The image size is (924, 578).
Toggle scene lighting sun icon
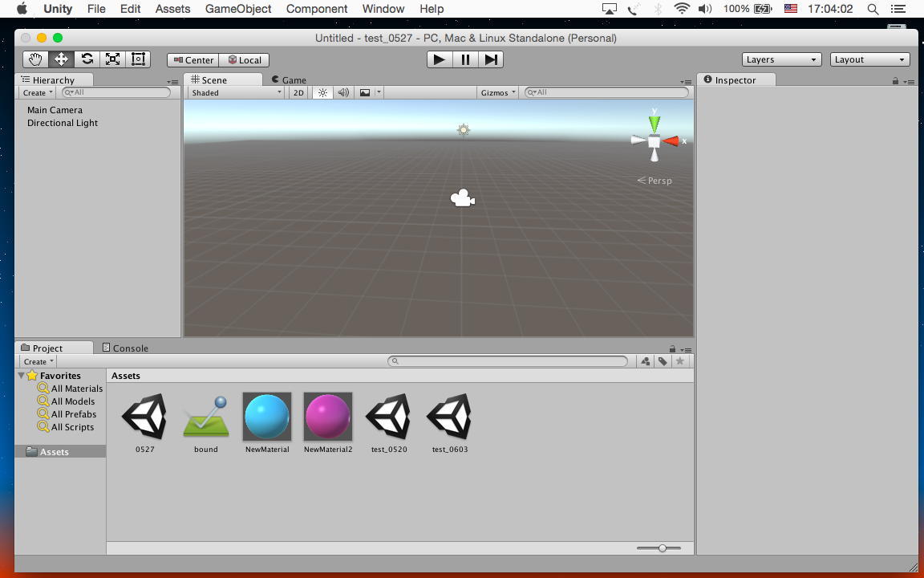322,92
